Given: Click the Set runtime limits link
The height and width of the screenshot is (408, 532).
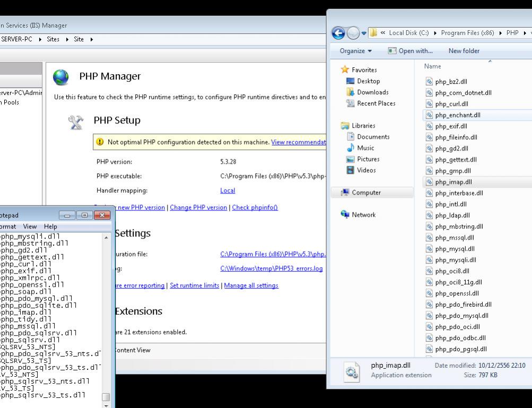Looking at the screenshot, I should 195,286.
